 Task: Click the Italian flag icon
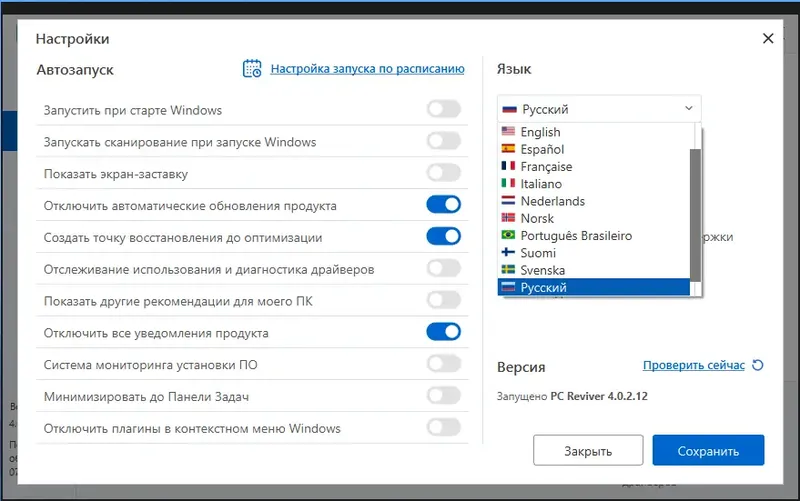tap(508, 183)
